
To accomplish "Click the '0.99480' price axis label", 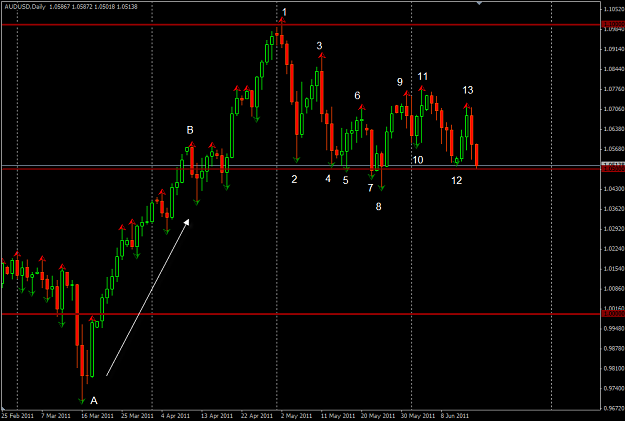I will [x=614, y=328].
